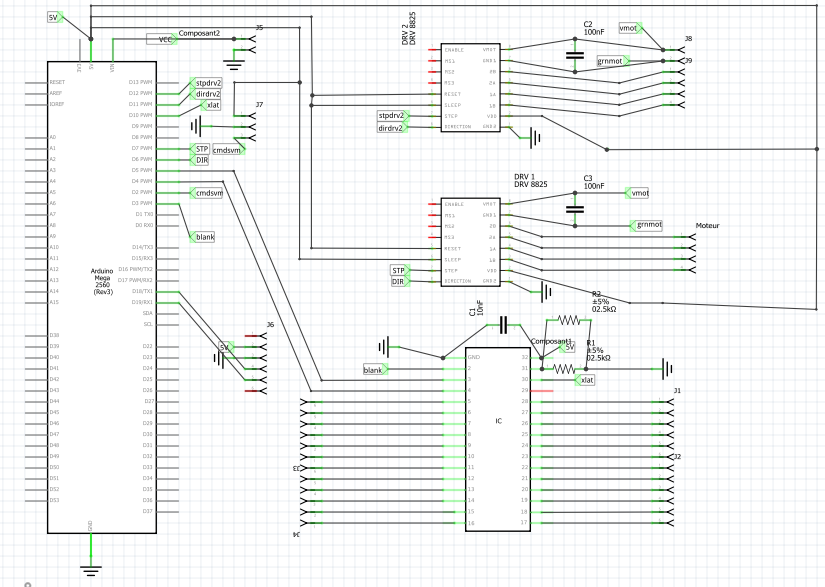825x587 pixels.
Task: Click the grnmot net label near DRV 1
Action: (647, 225)
